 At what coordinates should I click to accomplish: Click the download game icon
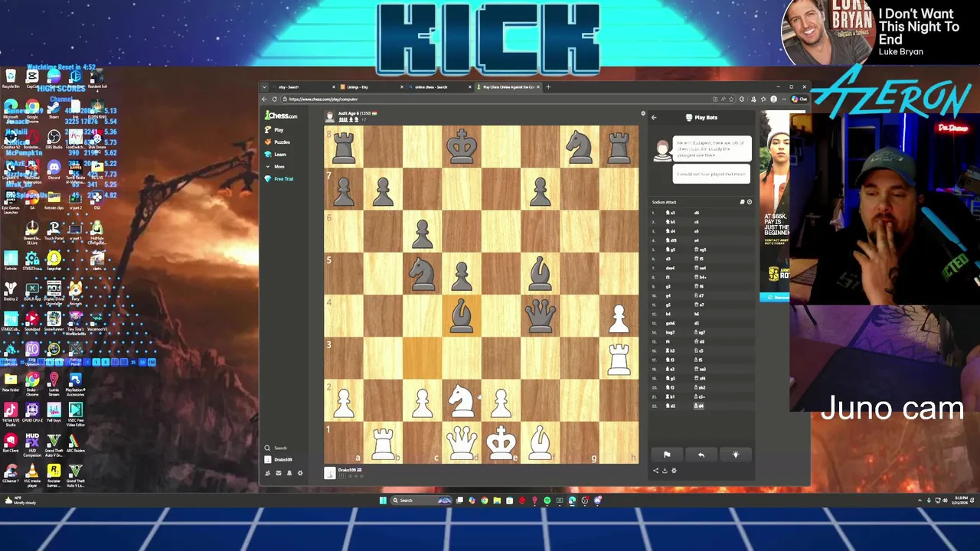click(x=665, y=471)
